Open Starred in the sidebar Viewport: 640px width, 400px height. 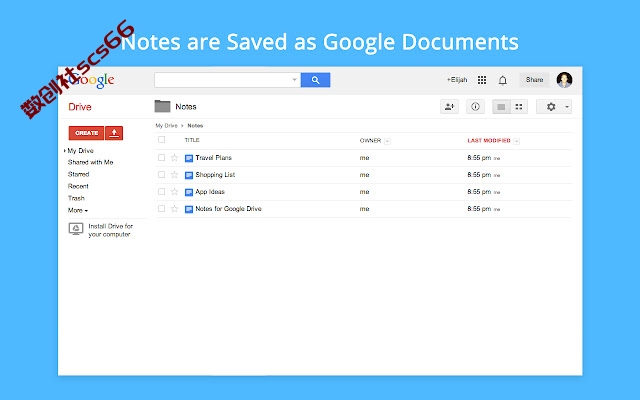point(78,174)
